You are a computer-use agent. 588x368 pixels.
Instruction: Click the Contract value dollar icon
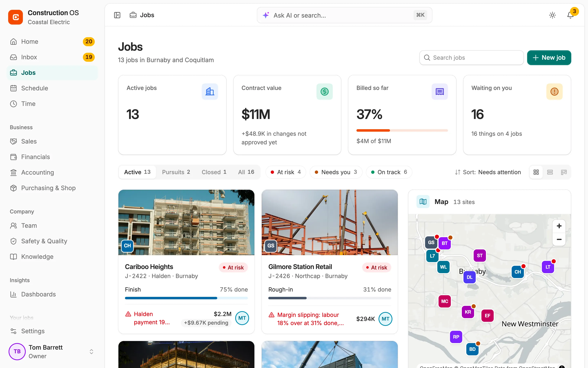324,92
